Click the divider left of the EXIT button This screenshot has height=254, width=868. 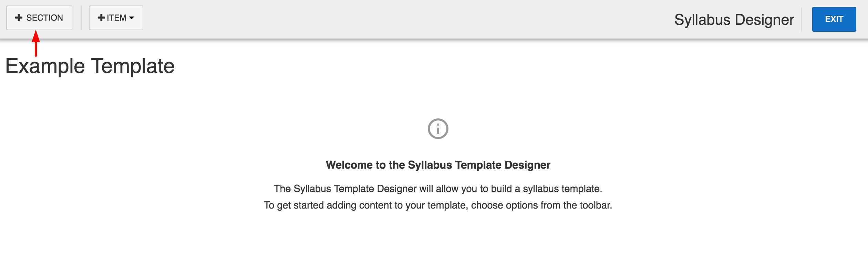click(802, 20)
